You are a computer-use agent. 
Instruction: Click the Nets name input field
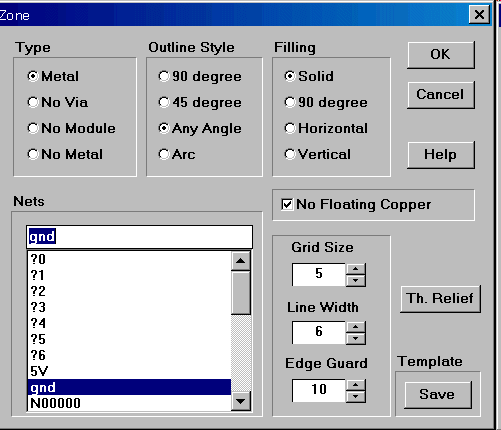click(x=139, y=237)
